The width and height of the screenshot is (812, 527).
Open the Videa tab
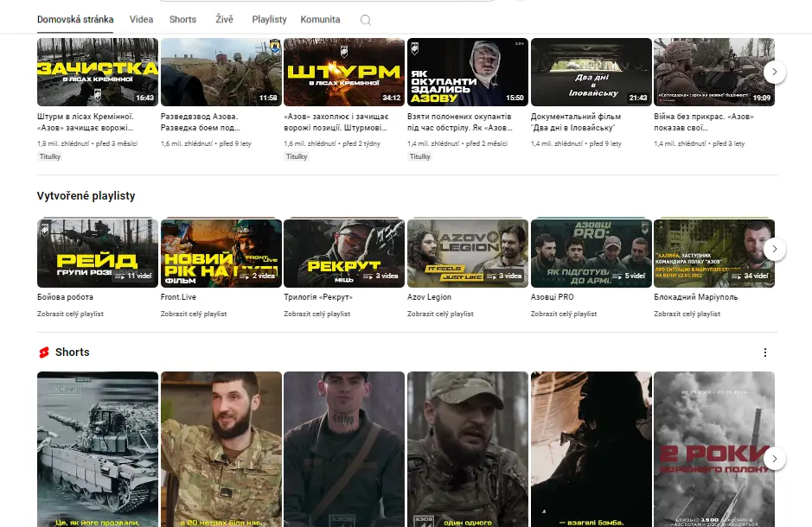(141, 20)
